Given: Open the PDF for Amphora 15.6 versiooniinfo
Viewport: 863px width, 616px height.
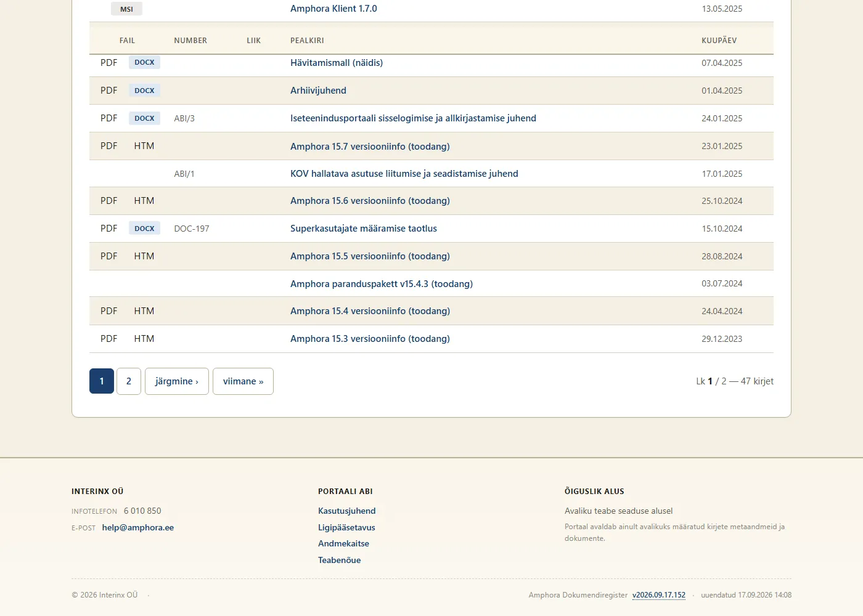Looking at the screenshot, I should tap(108, 201).
